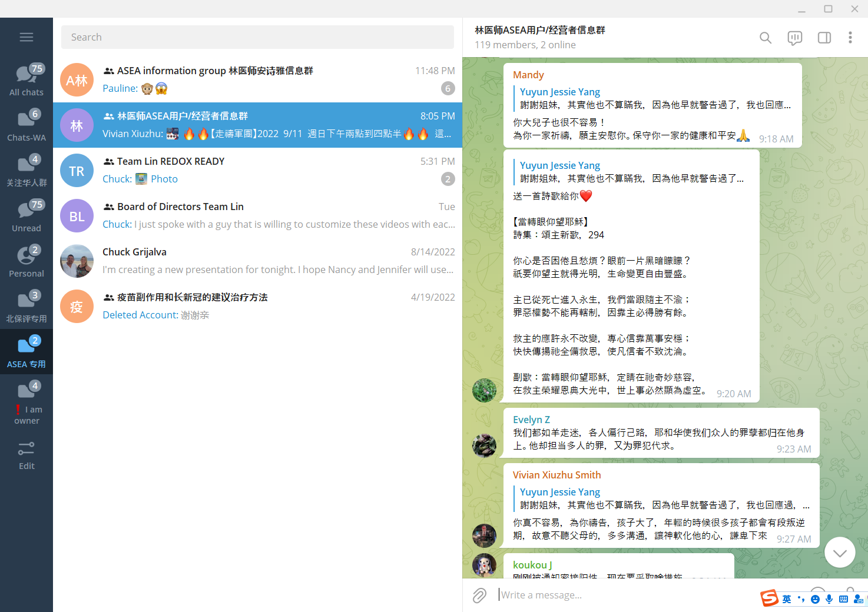The image size is (868, 612).
Task: Jump to quoted reply in Vivian's message
Action: tap(664, 498)
